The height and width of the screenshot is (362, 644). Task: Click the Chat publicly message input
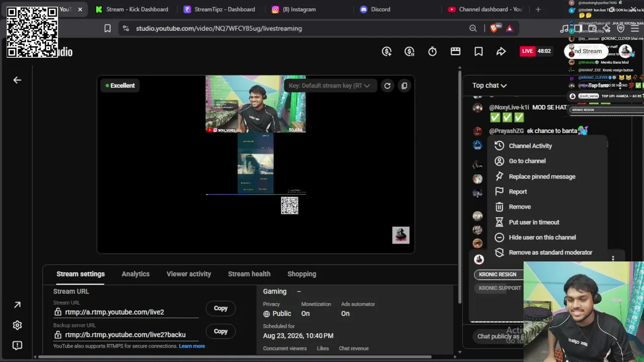[498, 336]
